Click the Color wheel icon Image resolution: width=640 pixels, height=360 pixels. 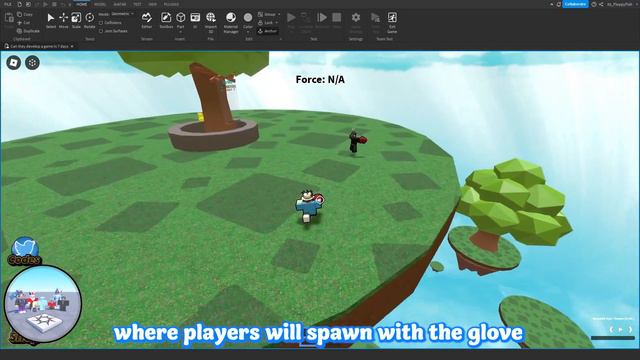[248, 18]
